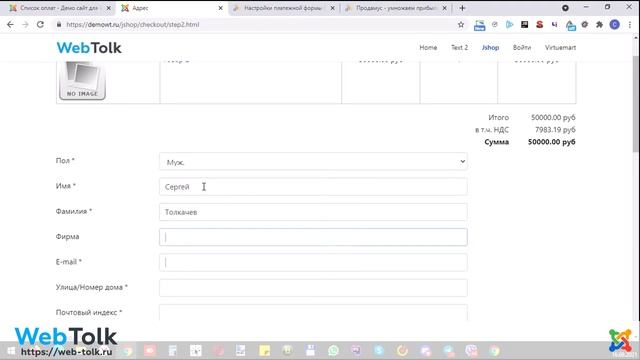Open the Home menu item

(428, 47)
